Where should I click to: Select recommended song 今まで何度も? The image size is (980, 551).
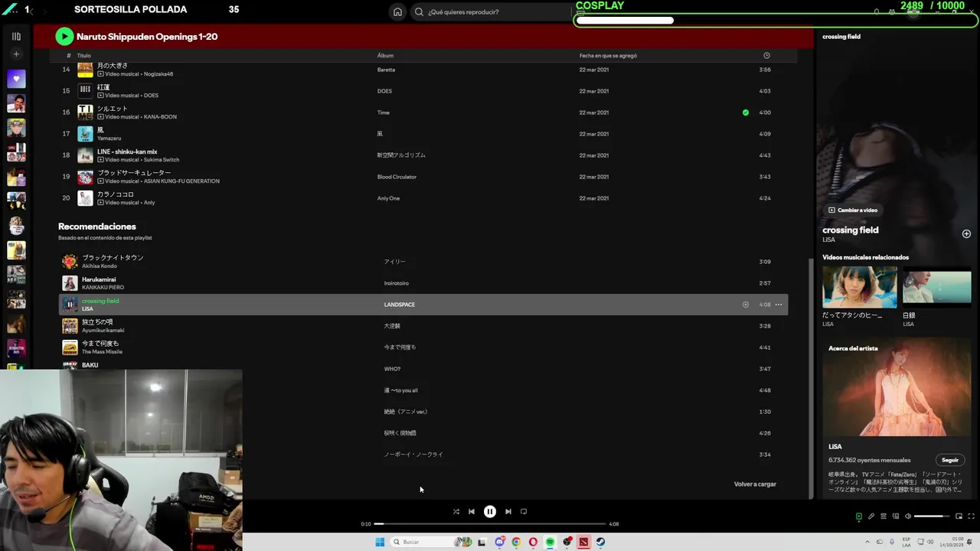(423, 347)
